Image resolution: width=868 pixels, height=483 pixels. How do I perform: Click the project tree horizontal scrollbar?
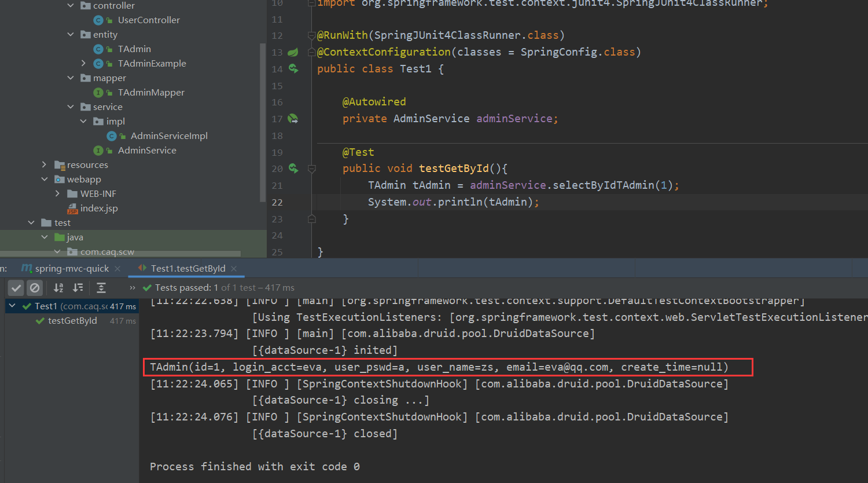click(120, 254)
